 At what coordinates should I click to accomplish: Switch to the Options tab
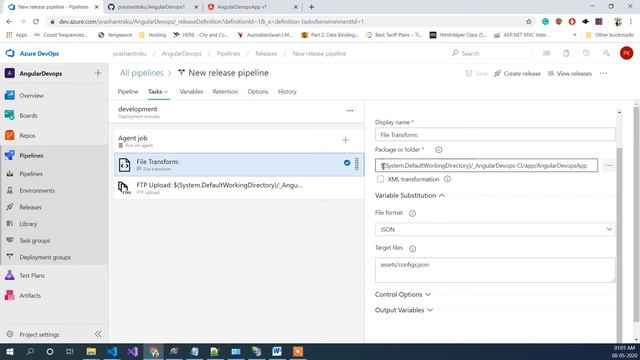(258, 92)
